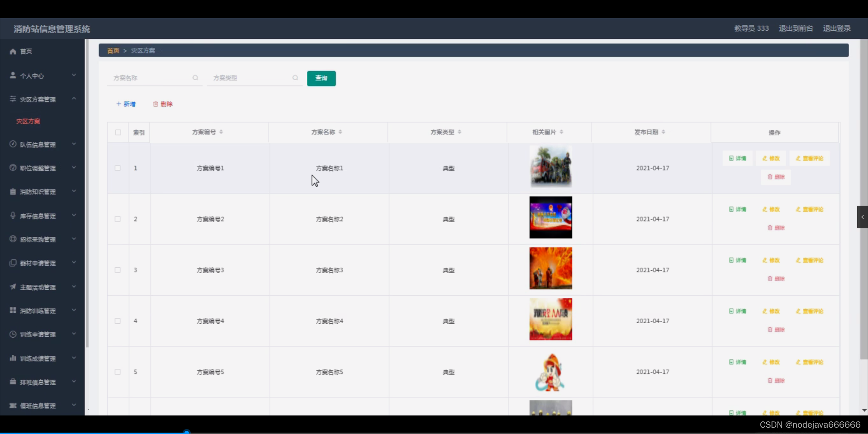Expand 训练成绩管理 with its chevron
The height and width of the screenshot is (434, 868).
point(74,358)
